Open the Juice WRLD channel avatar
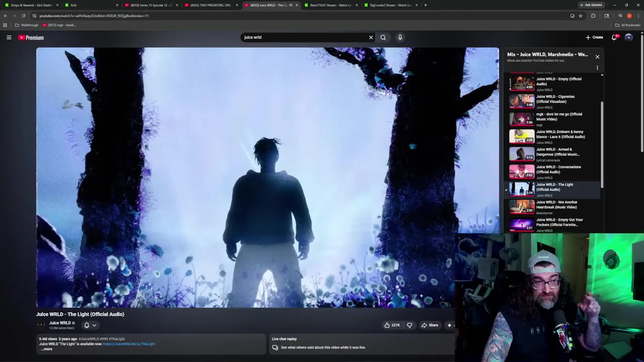 (x=41, y=325)
